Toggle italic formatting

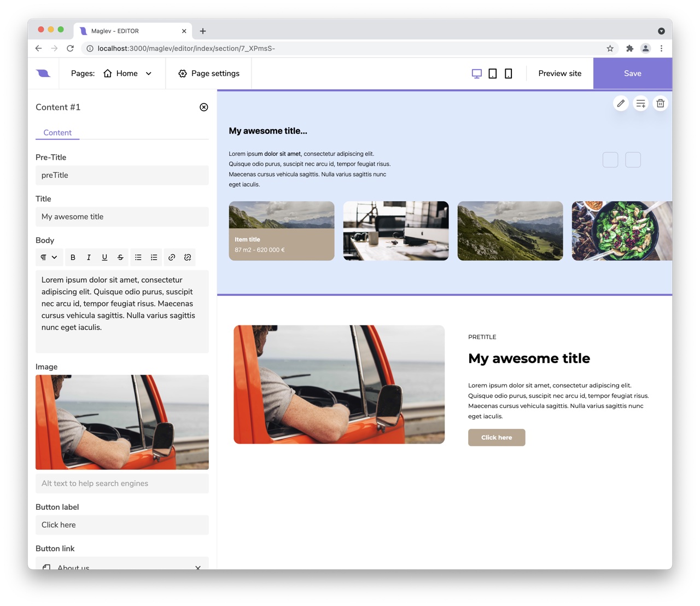pyautogui.click(x=89, y=257)
